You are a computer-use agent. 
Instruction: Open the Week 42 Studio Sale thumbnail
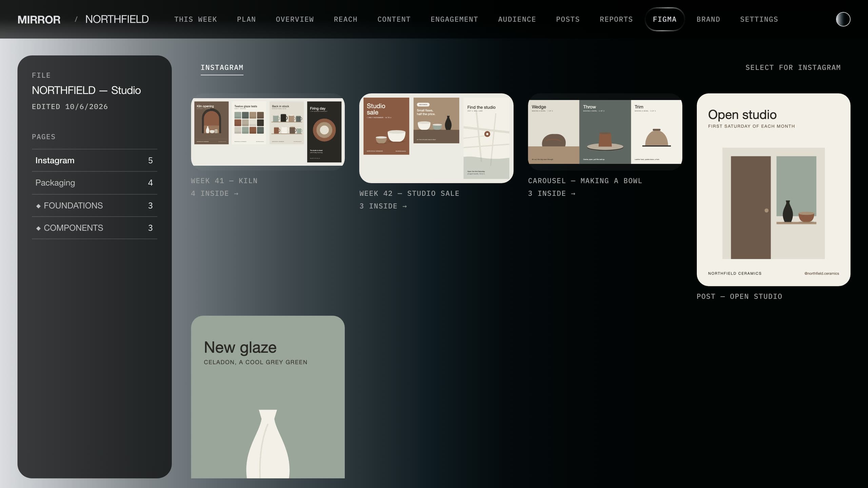click(x=436, y=138)
